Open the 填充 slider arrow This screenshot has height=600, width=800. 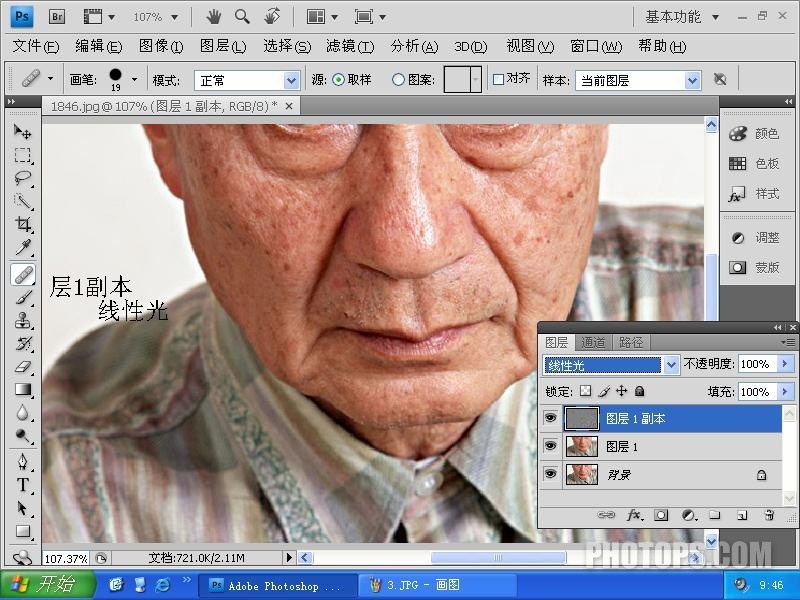(x=785, y=392)
